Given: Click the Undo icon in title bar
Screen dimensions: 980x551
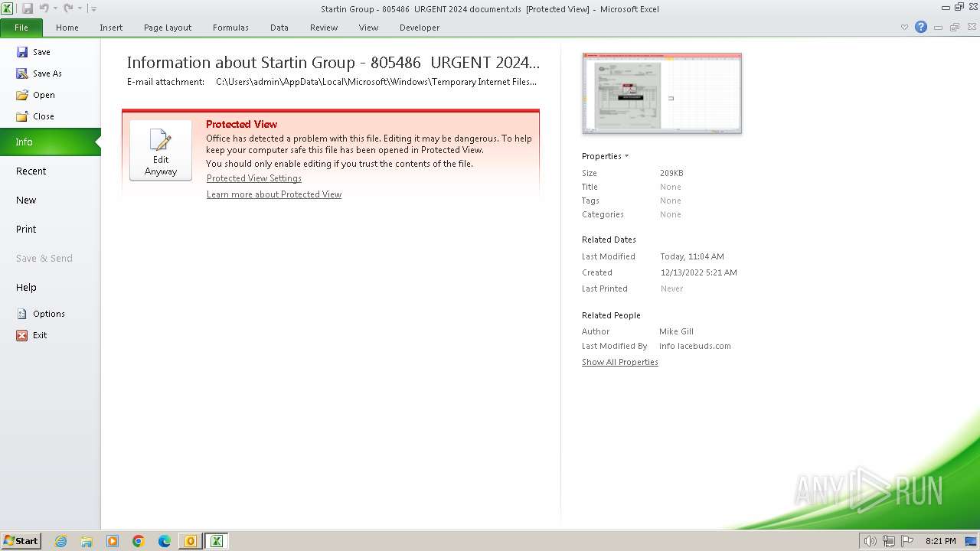Looking at the screenshot, I should (44, 8).
